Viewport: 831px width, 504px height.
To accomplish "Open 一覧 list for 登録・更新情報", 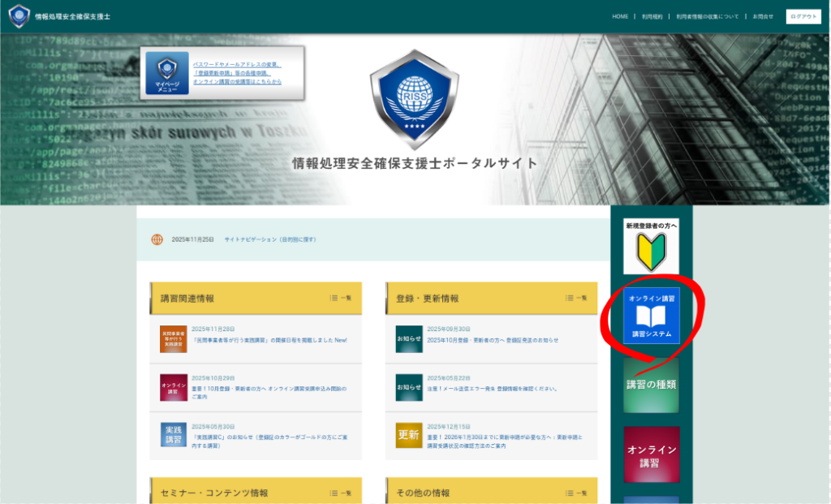I will [576, 298].
